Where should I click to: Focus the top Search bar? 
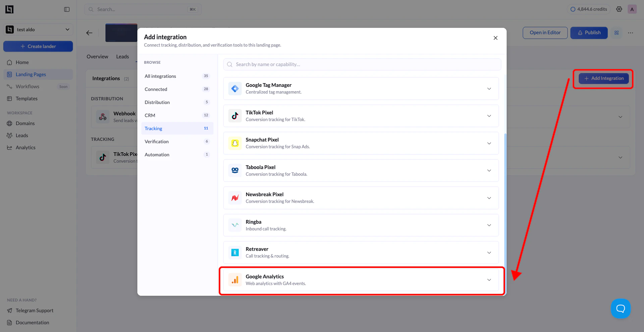point(143,9)
